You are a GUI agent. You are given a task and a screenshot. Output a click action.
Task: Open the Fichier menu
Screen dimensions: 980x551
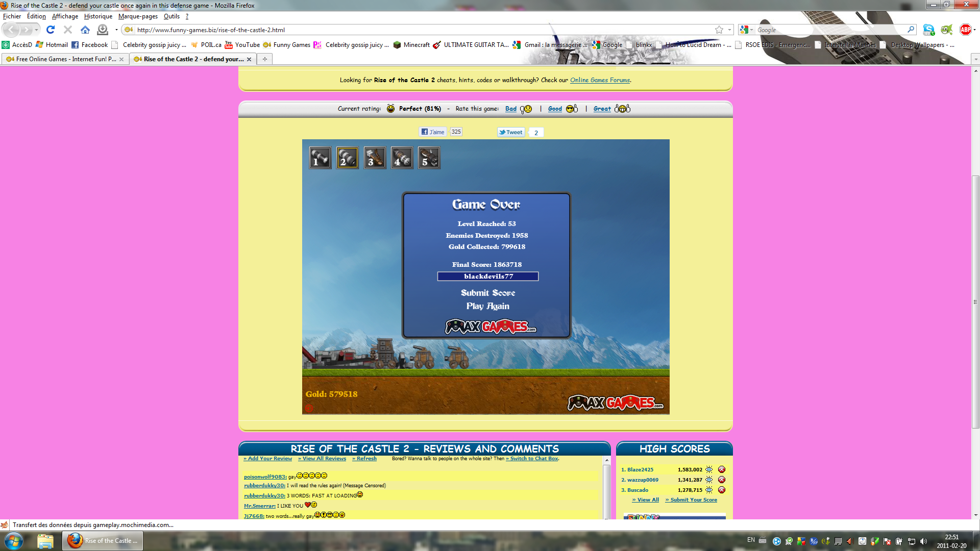point(12,16)
